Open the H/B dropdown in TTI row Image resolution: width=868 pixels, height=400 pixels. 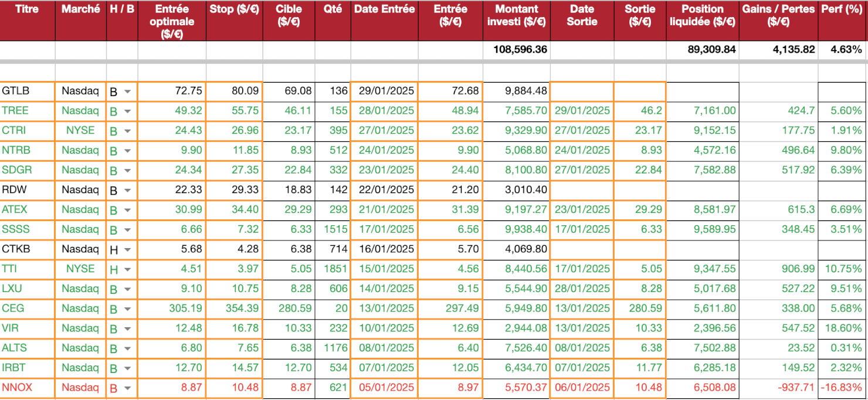point(127,270)
